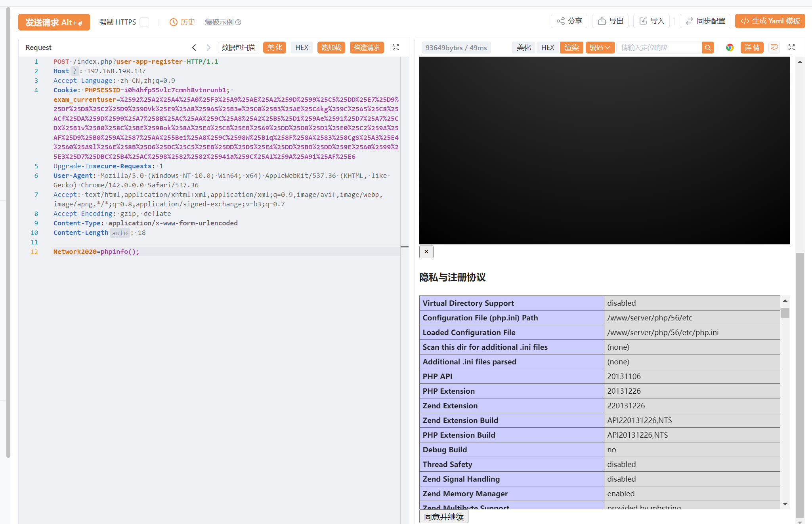Viewport: 812px width, 524px height.
Task: Go to the previous request with left arrow
Action: click(194, 48)
